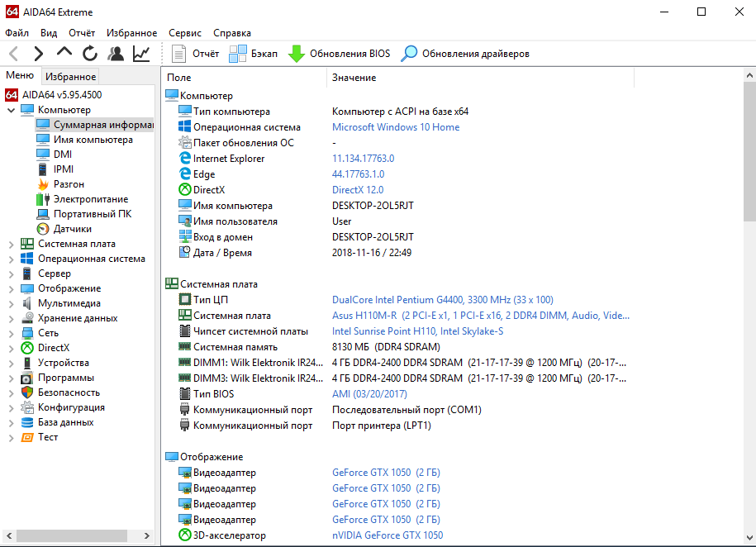Expand the DirectX tree node
The width and height of the screenshot is (756, 547).
[x=11, y=348]
